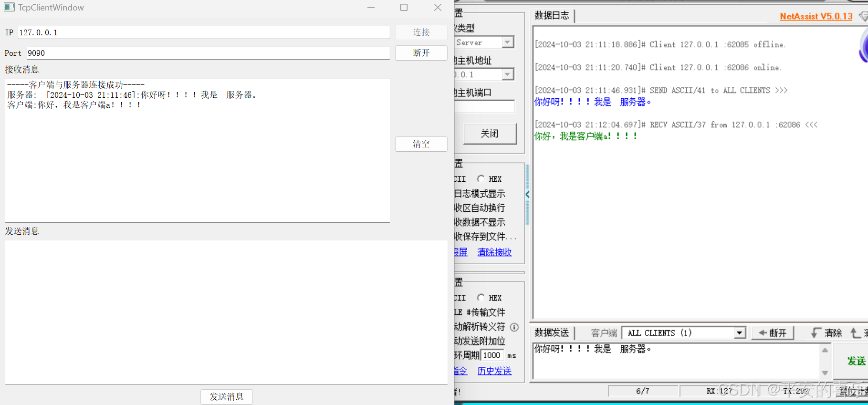The height and width of the screenshot is (405, 868).
Task: Toggle the 发送附加位 send option
Action: (x=480, y=341)
